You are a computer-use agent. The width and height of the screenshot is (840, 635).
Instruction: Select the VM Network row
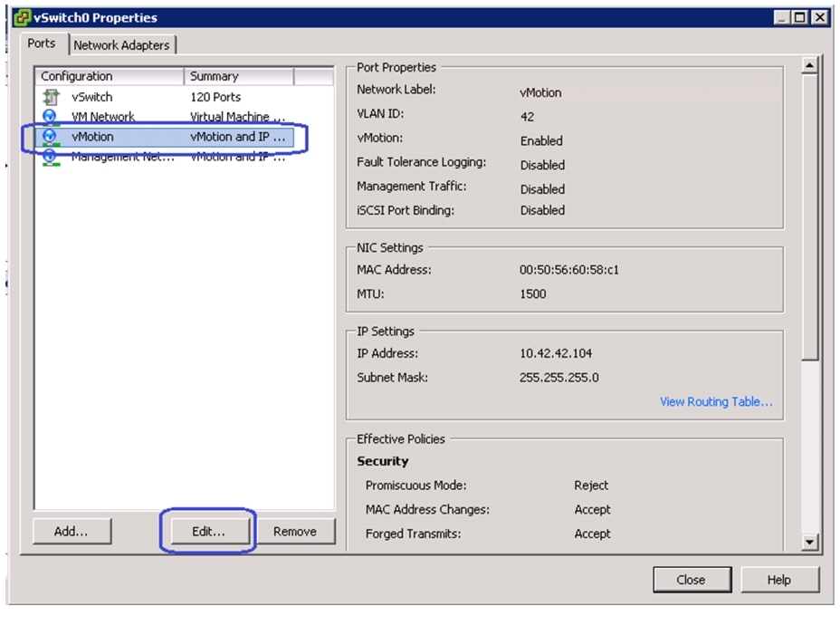click(165, 116)
